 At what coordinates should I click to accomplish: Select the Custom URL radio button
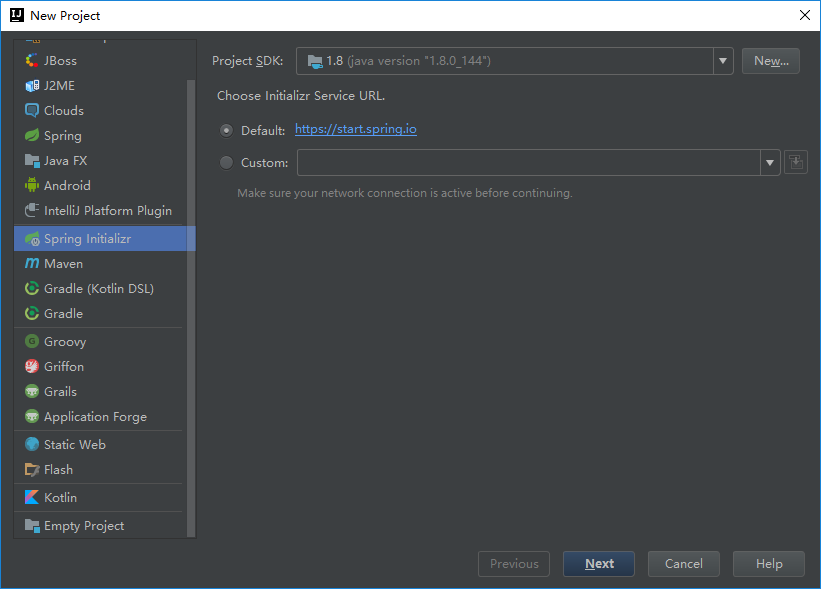pos(226,163)
